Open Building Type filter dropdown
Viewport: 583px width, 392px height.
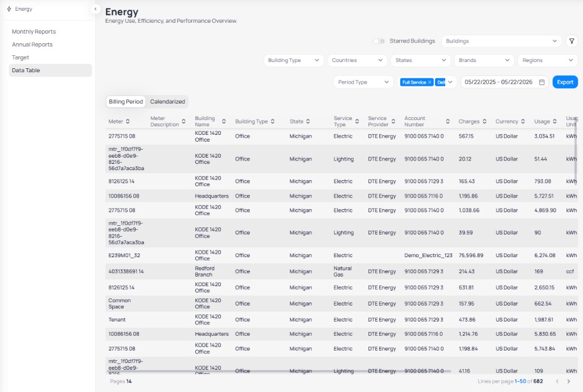click(x=293, y=60)
